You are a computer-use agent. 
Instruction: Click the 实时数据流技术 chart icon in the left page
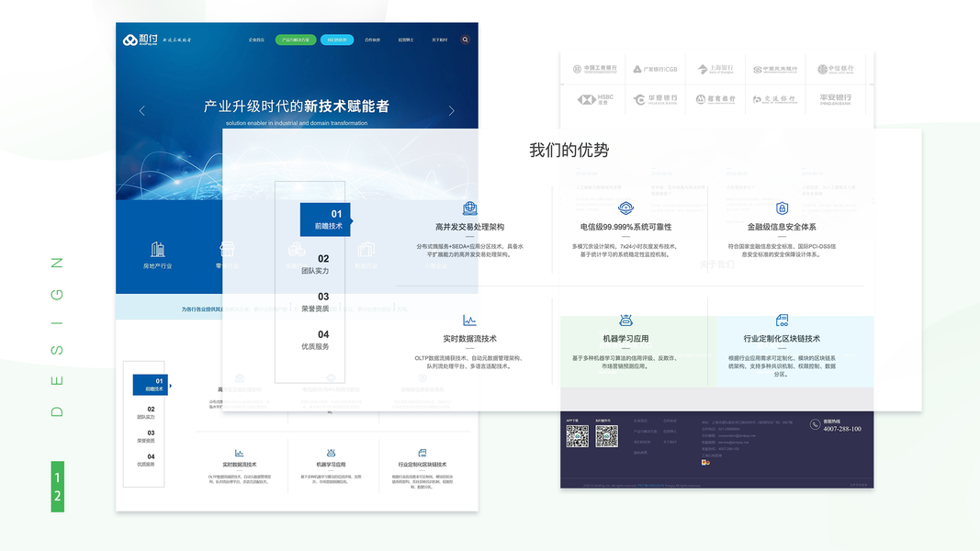[240, 453]
